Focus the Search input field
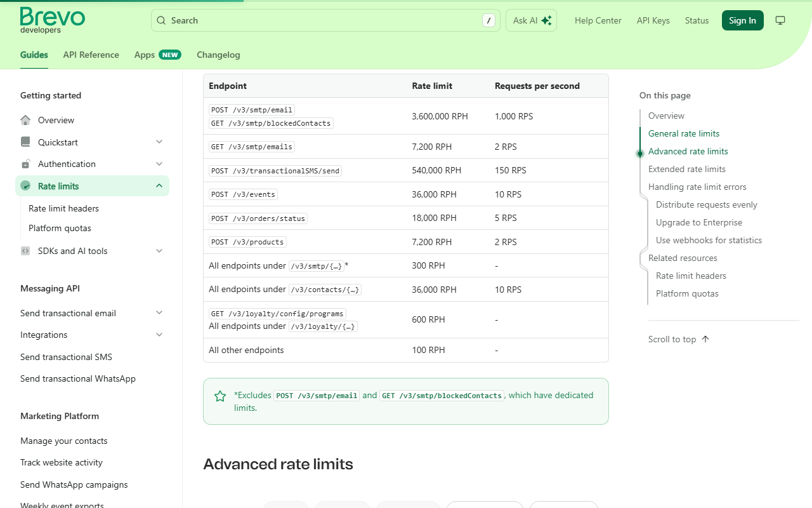Image resolution: width=812 pixels, height=508 pixels. (x=325, y=20)
